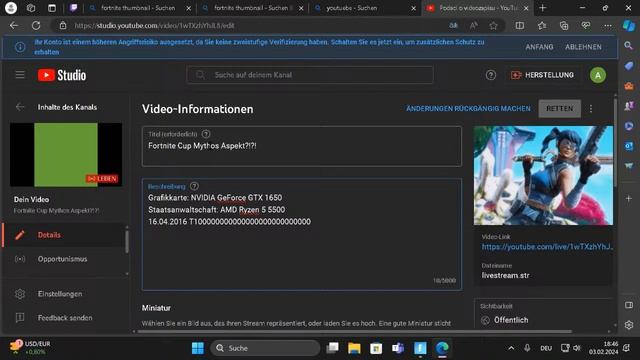Click ABLEHNEN in the security banner
This screenshot has height=360, width=640.
click(583, 47)
